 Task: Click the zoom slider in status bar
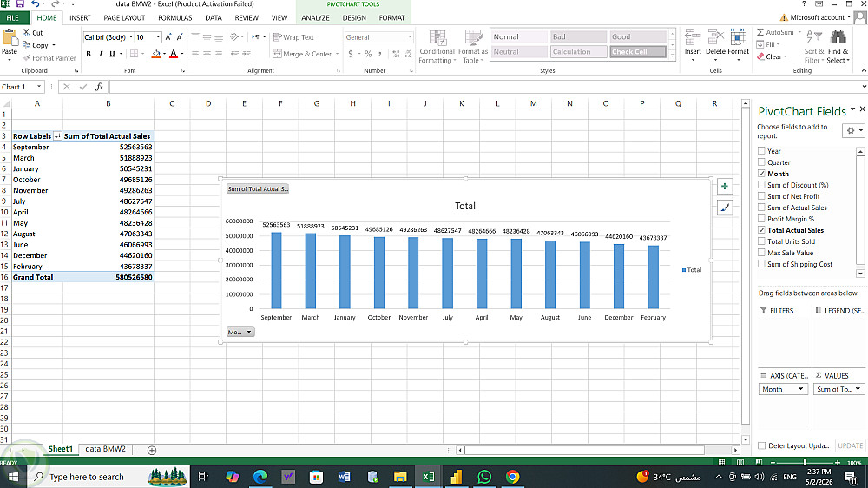coord(805,463)
